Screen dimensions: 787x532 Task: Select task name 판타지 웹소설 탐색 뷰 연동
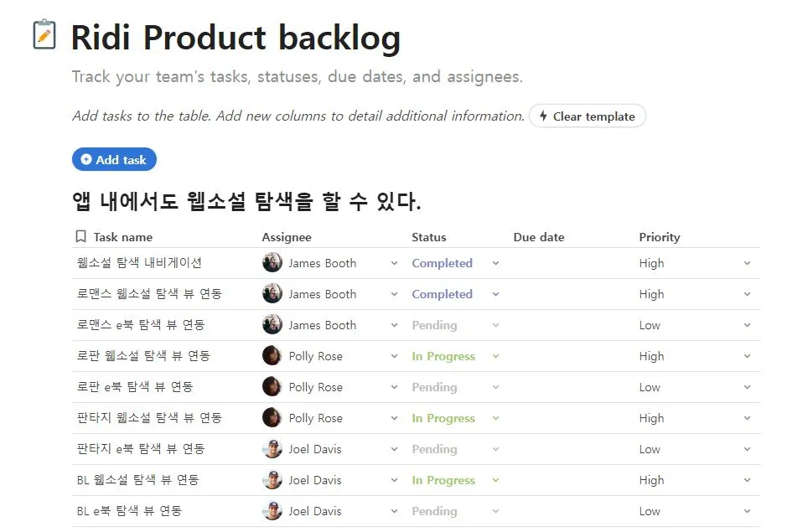coord(149,417)
